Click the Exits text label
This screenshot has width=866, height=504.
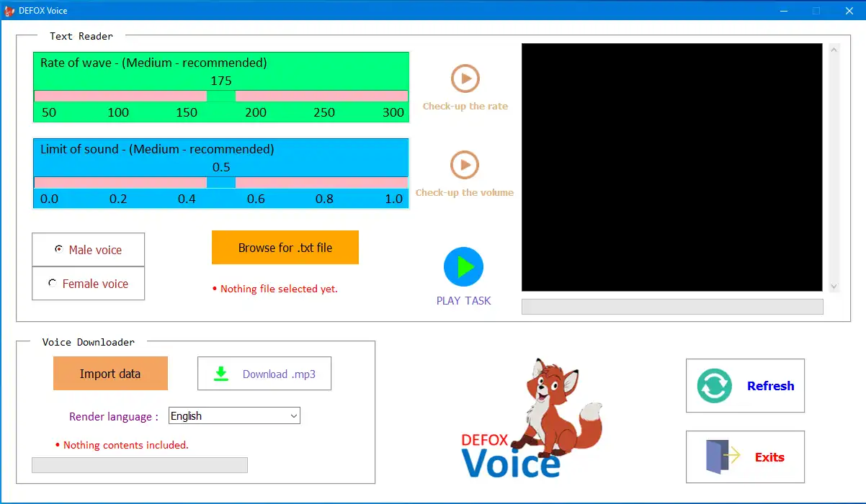click(x=769, y=457)
